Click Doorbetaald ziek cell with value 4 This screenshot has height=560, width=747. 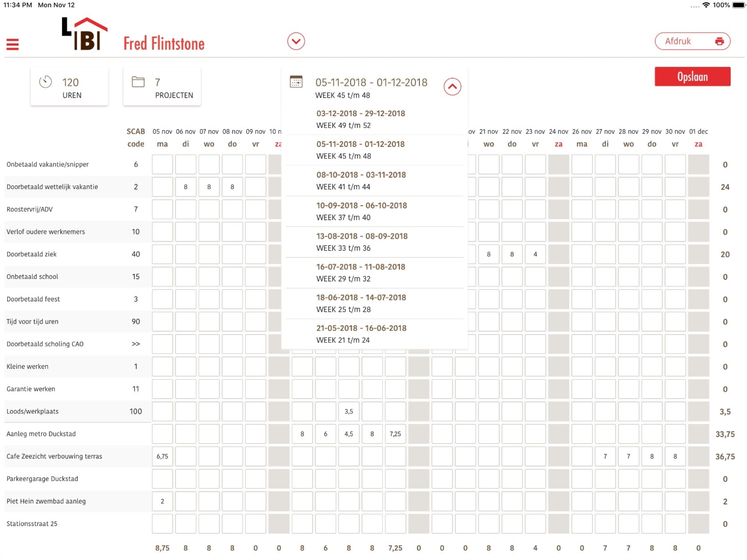click(x=535, y=254)
